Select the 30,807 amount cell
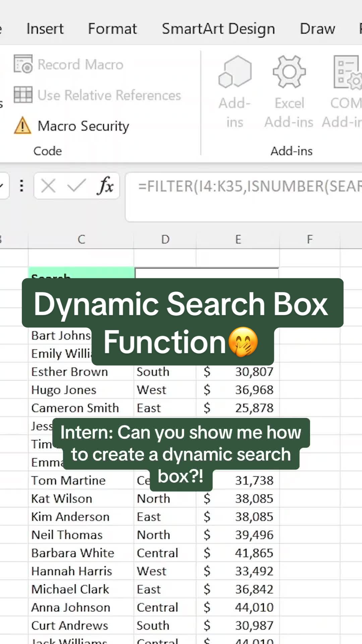The width and height of the screenshot is (362, 644). [x=238, y=372]
